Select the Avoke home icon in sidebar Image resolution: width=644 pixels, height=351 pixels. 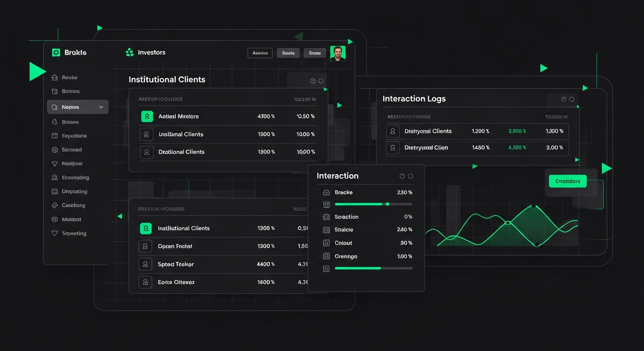(x=54, y=77)
